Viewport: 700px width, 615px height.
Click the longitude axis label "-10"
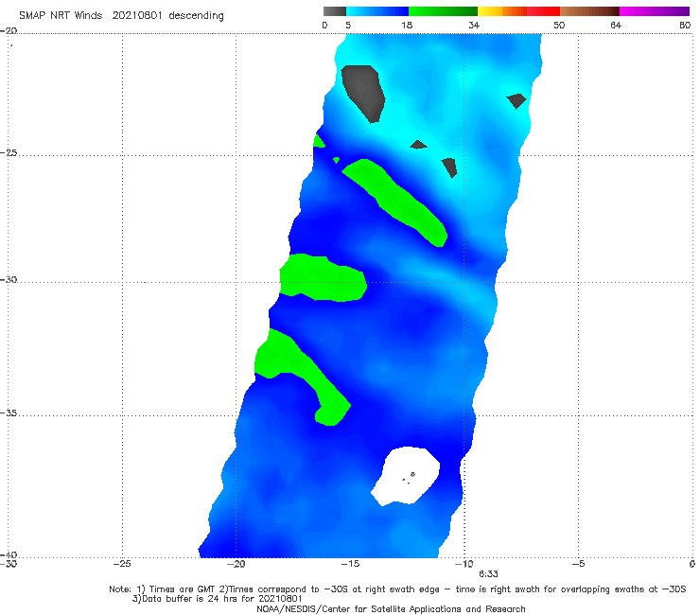coord(464,564)
